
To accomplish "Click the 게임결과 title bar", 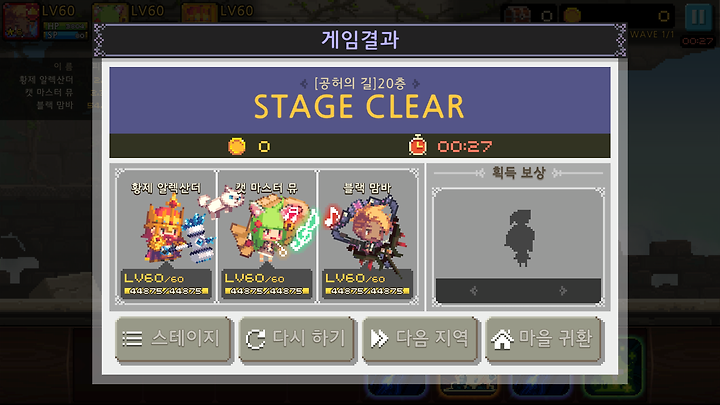I will [x=360, y=40].
